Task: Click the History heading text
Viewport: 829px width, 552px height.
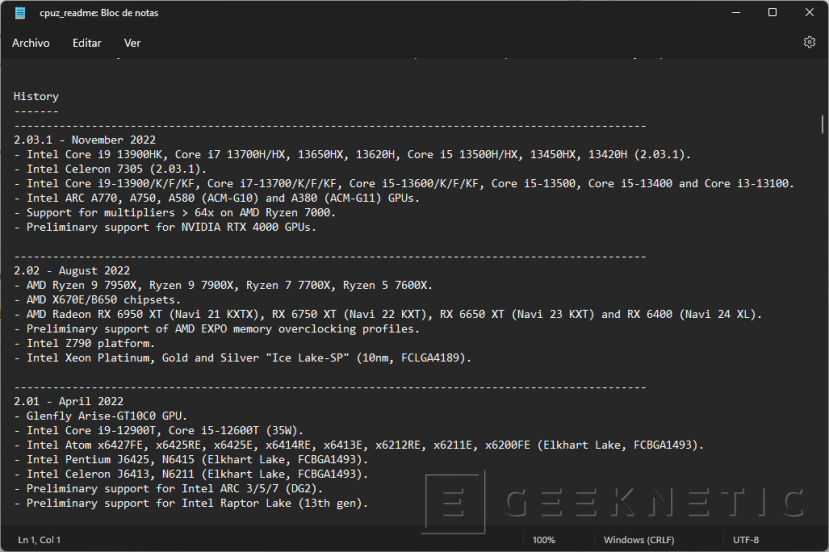Action: tap(36, 96)
